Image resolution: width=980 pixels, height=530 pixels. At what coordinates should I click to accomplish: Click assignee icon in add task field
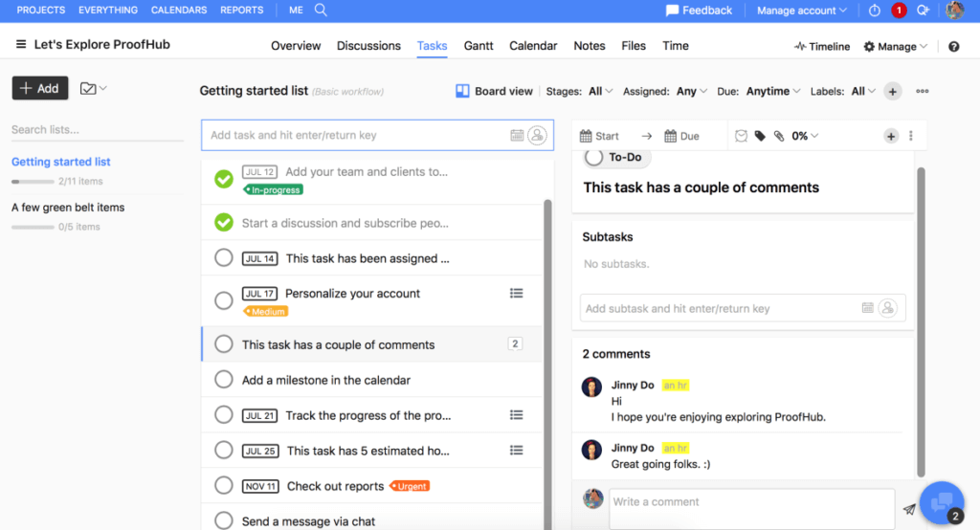(537, 135)
